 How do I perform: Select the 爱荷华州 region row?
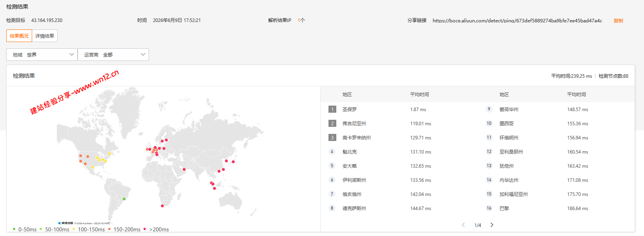point(556,110)
